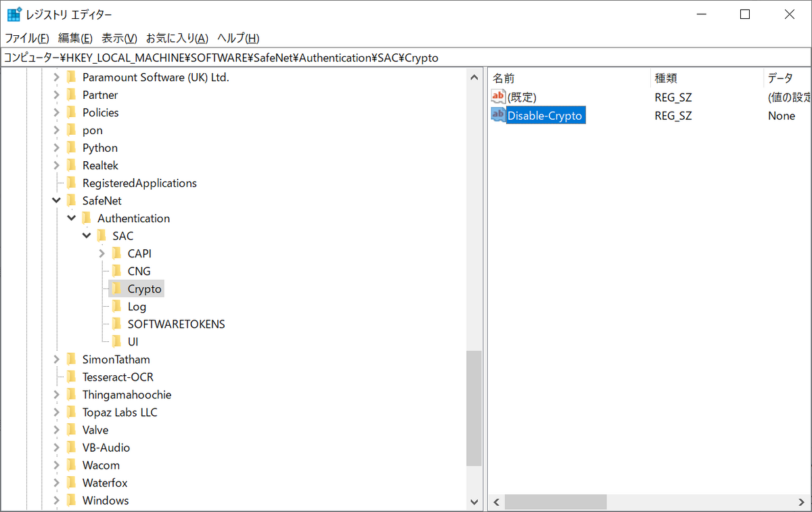Click the CNG folder icon
The height and width of the screenshot is (512, 812).
tap(116, 271)
